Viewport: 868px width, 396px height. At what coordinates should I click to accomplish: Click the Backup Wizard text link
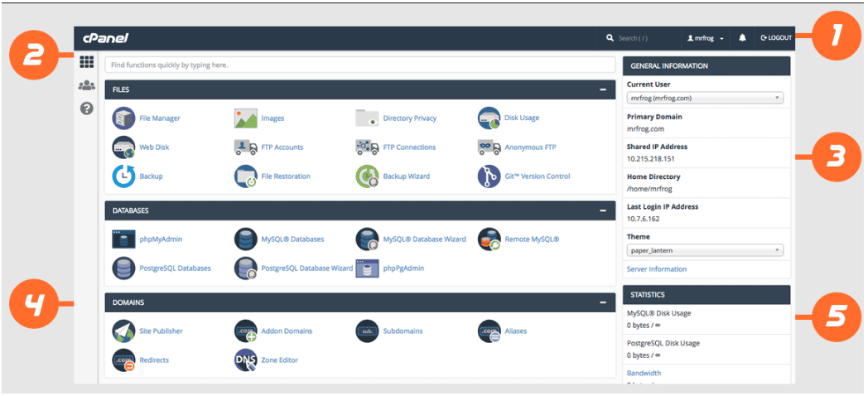407,176
